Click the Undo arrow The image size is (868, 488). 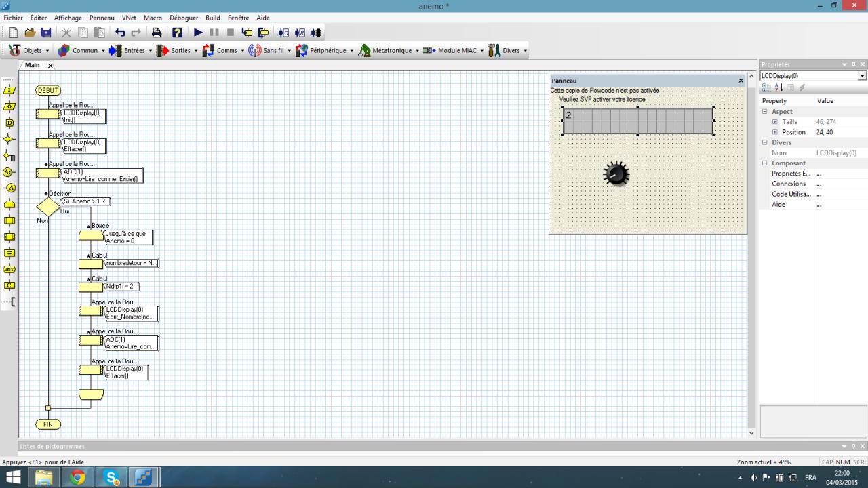click(120, 33)
